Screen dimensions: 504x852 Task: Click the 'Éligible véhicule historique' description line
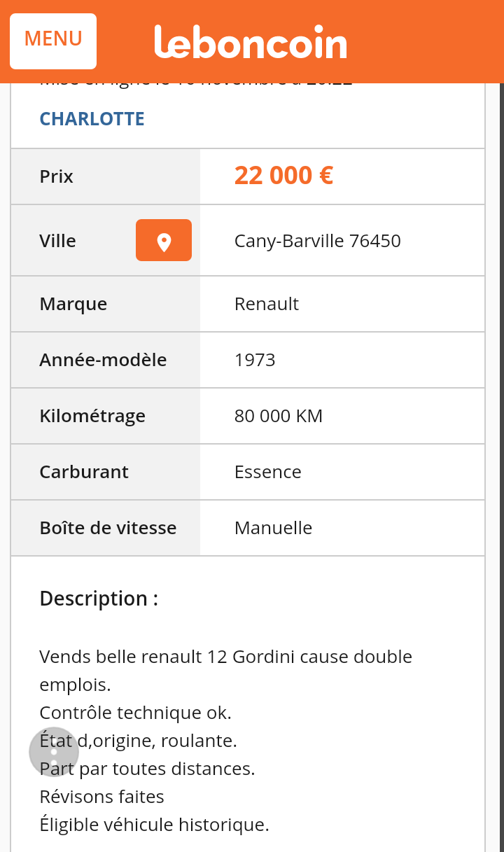154,825
